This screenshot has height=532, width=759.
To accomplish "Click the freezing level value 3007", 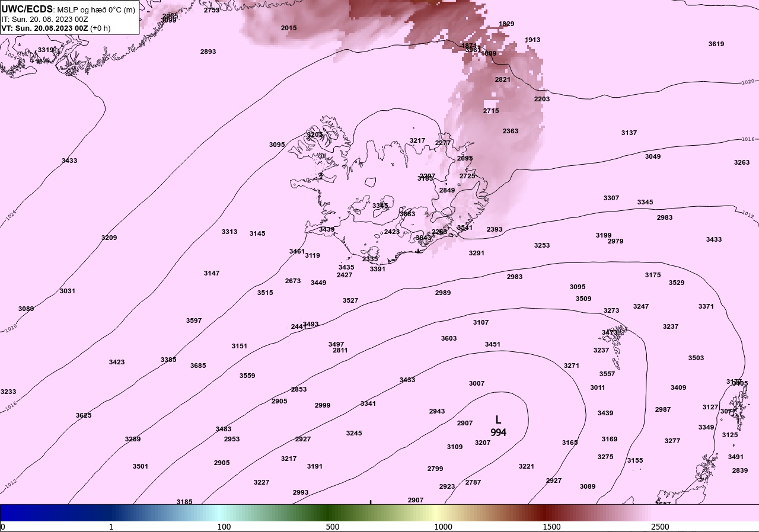I will click(477, 383).
